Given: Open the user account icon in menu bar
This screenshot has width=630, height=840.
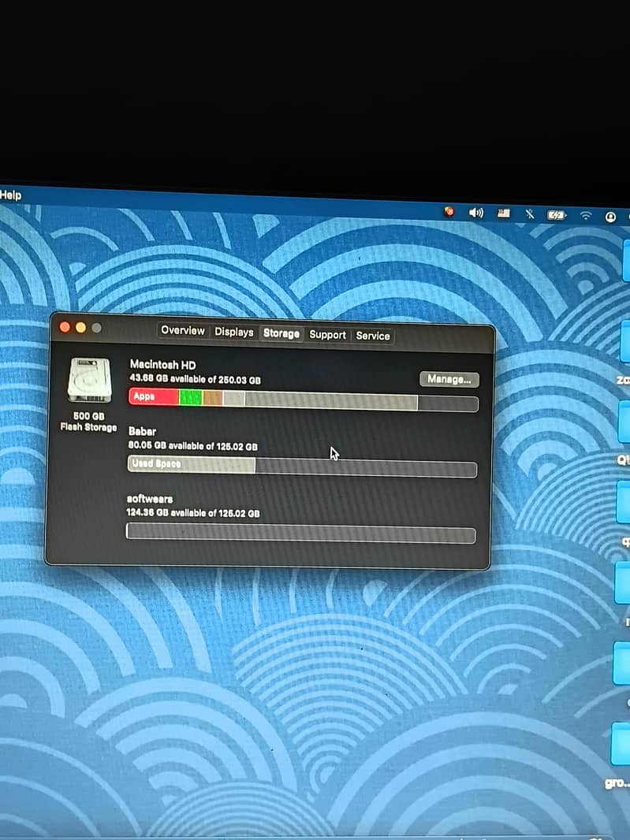Looking at the screenshot, I should pos(610,217).
